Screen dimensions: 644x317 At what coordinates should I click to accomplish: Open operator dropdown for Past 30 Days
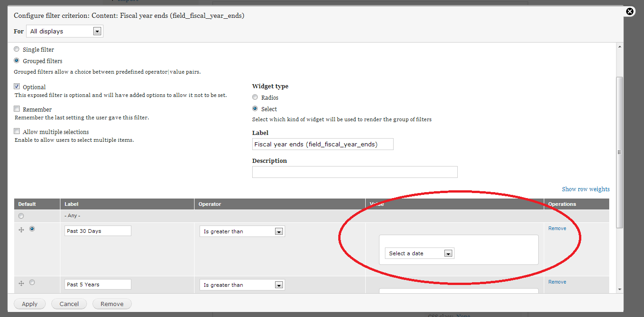tap(242, 231)
